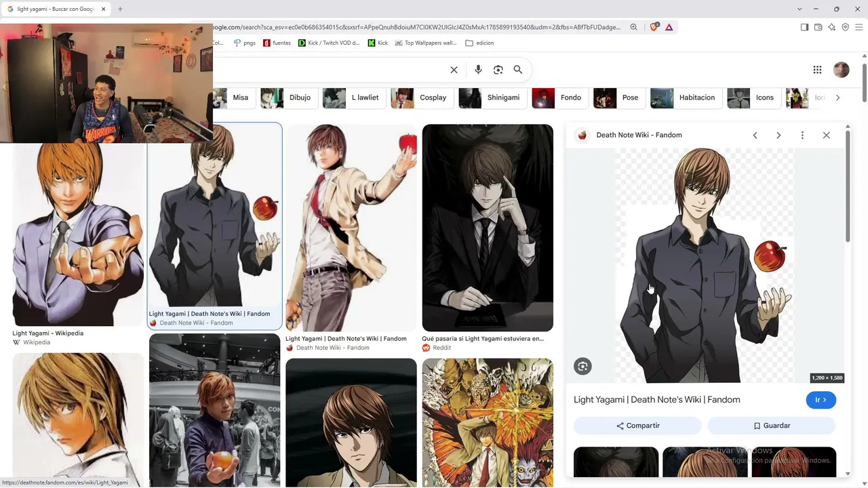
Task: Open the Brave VPN shield icon
Action: pyautogui.click(x=845, y=27)
